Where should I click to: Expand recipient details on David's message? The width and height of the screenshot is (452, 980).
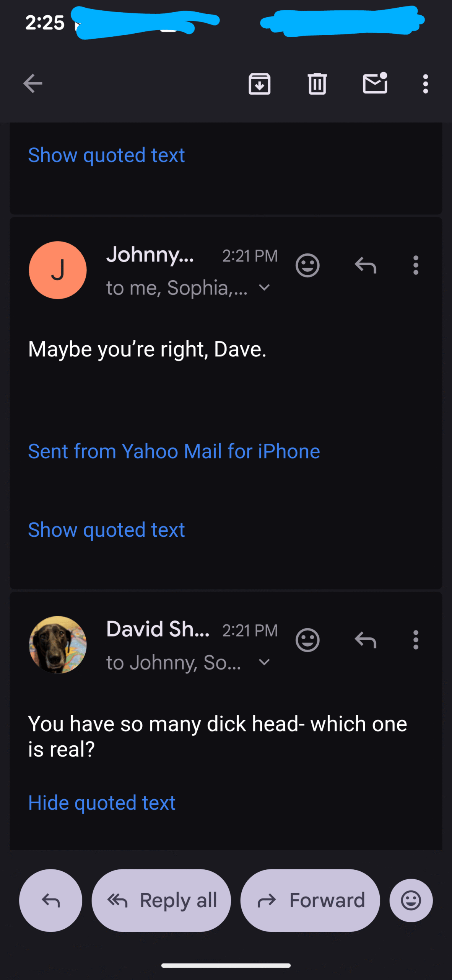tap(264, 662)
